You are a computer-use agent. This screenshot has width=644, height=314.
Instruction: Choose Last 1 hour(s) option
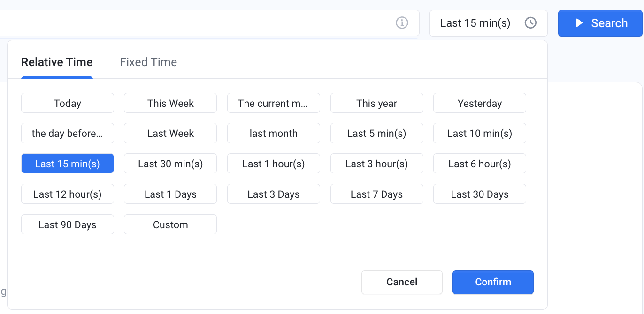point(274,164)
